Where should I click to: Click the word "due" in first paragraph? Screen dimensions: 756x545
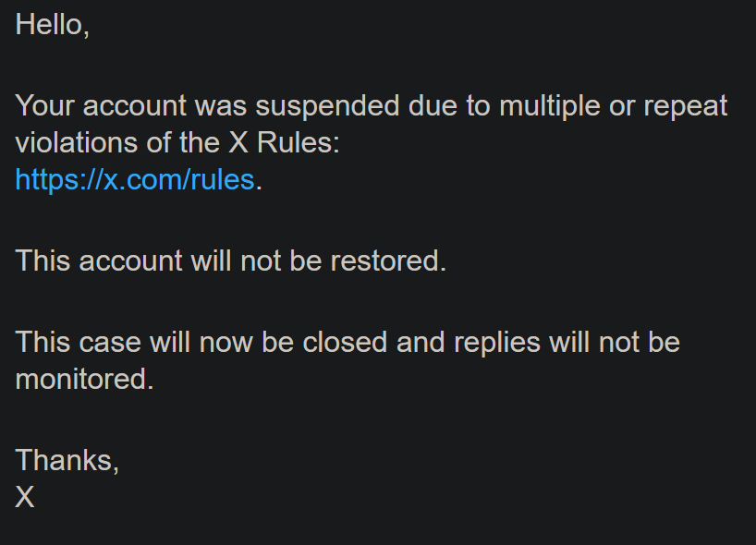coord(433,106)
